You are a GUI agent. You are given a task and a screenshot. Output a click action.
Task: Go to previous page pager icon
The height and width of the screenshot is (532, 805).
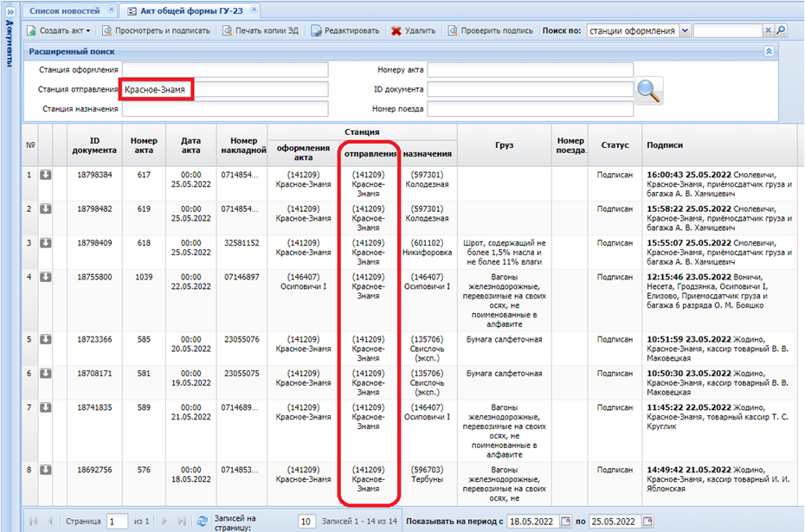(50, 522)
